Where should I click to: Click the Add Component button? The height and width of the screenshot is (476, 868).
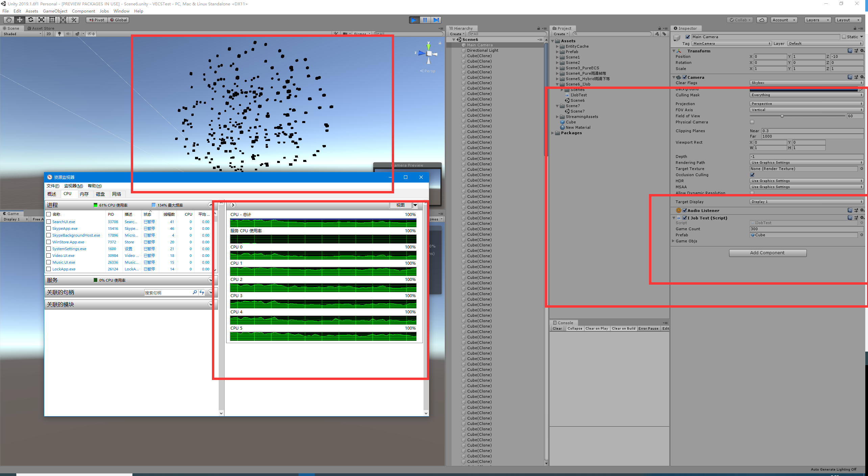point(767,253)
